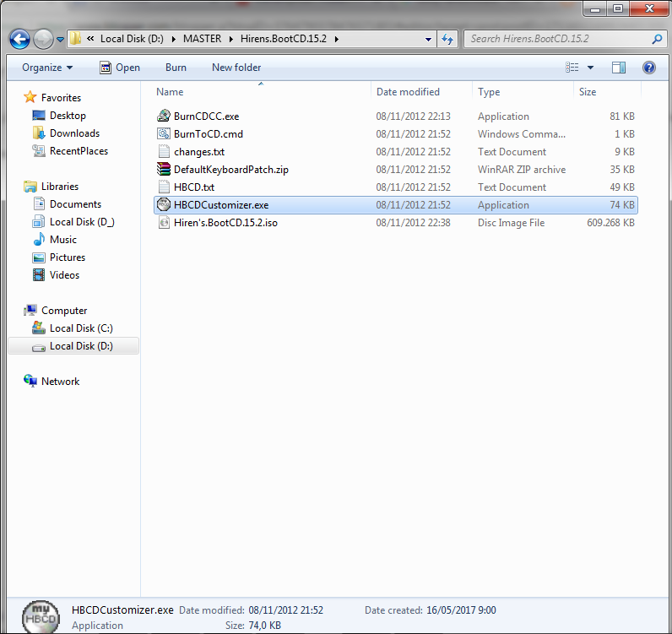
Task: Click Libraries in the navigation pane
Action: pos(60,187)
